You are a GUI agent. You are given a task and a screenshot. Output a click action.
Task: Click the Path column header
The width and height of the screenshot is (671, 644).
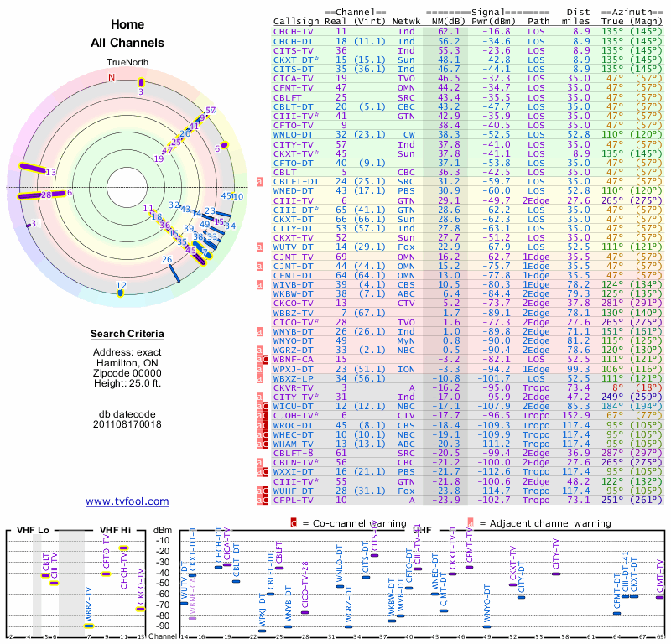point(538,22)
